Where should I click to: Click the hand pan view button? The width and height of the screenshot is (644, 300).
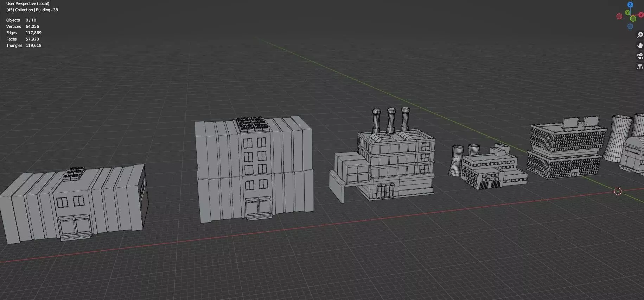click(x=640, y=45)
